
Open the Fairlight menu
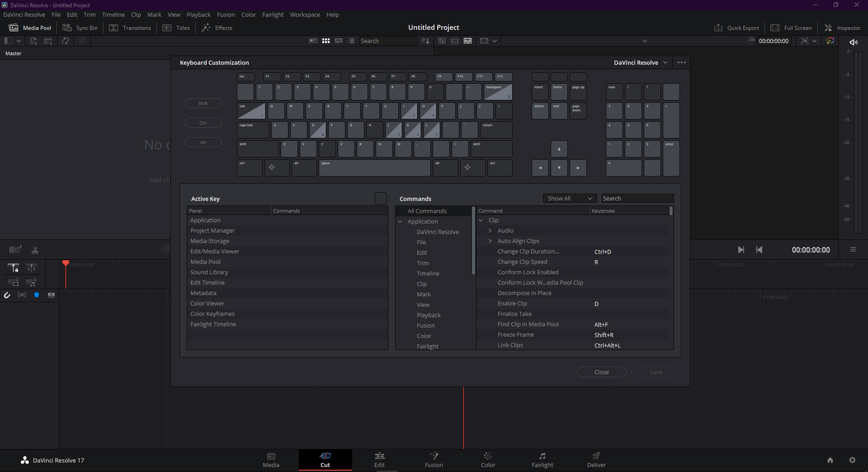[273, 14]
